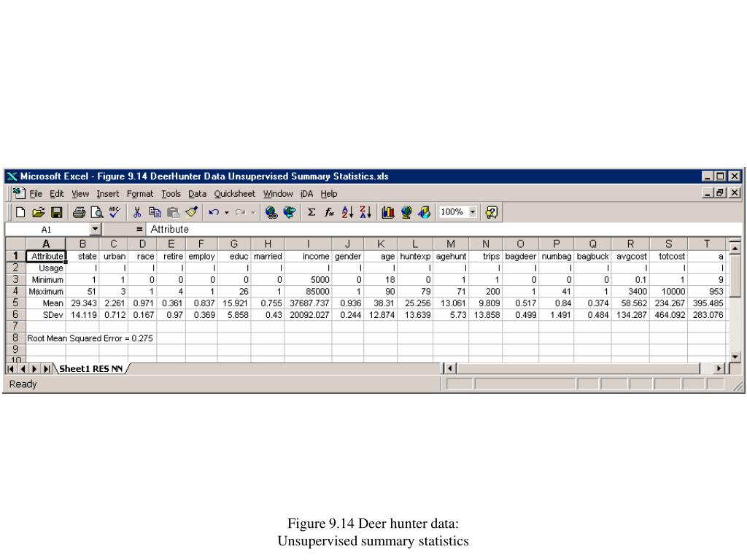The height and width of the screenshot is (560, 747).
Task: Open the Data menu
Action: [x=197, y=194]
